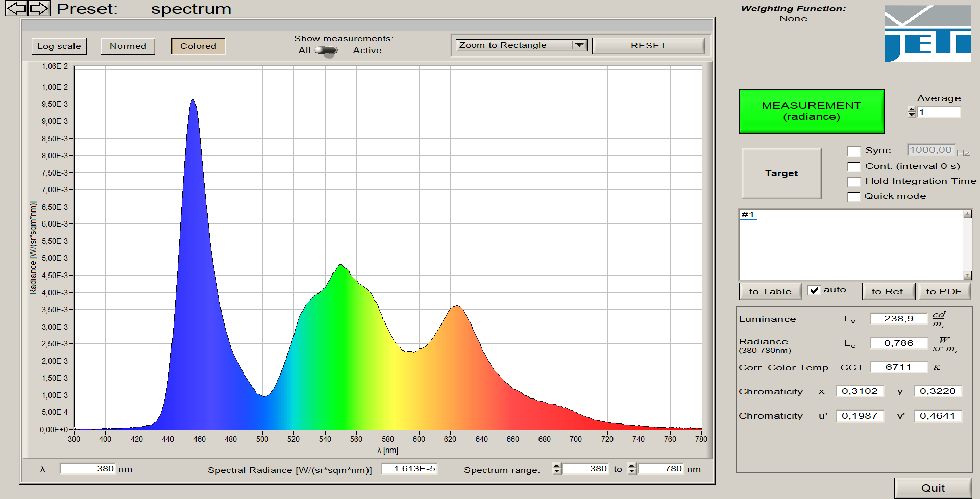Decrease spectrum range start value
Screen dimensions: 980x499
pyautogui.click(x=557, y=472)
